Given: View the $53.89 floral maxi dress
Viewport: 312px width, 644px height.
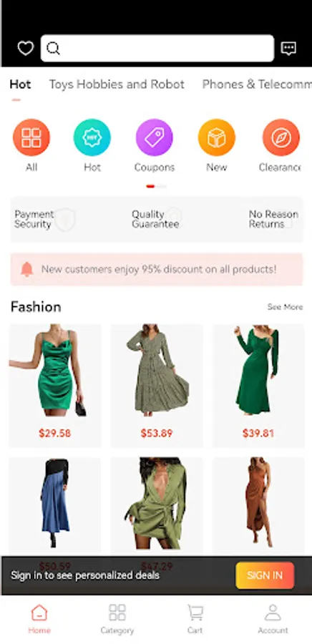Looking at the screenshot, I should point(157,386).
